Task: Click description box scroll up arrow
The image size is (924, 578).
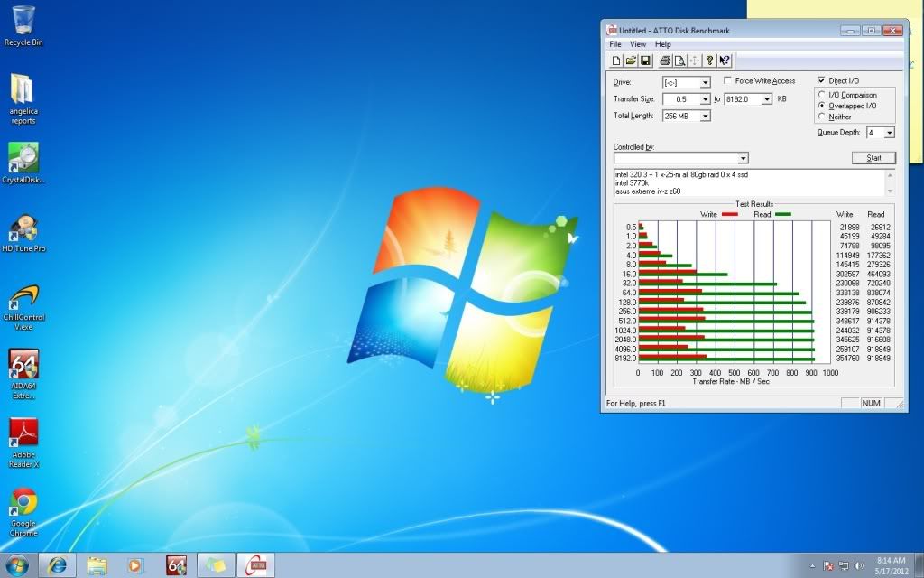Action: tap(890, 175)
